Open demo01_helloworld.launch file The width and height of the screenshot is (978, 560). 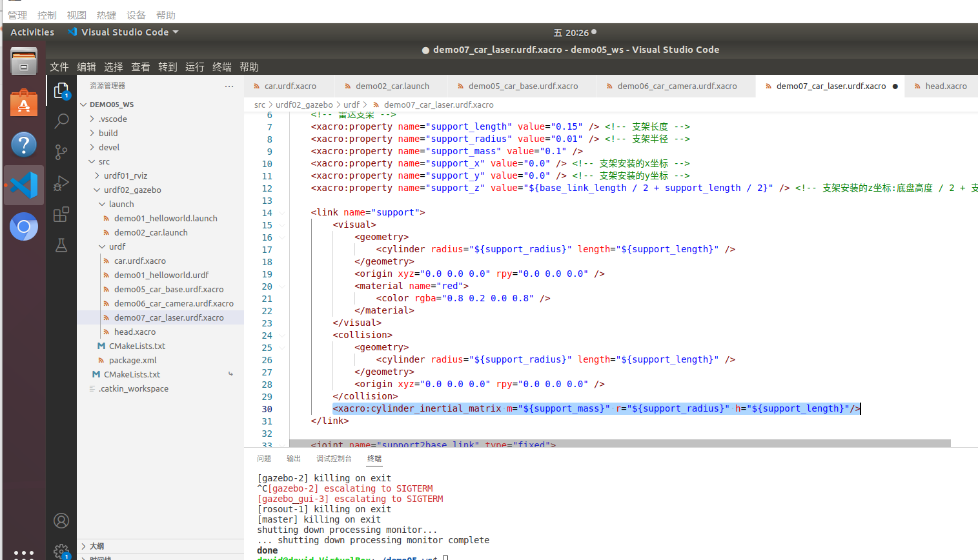(x=160, y=218)
